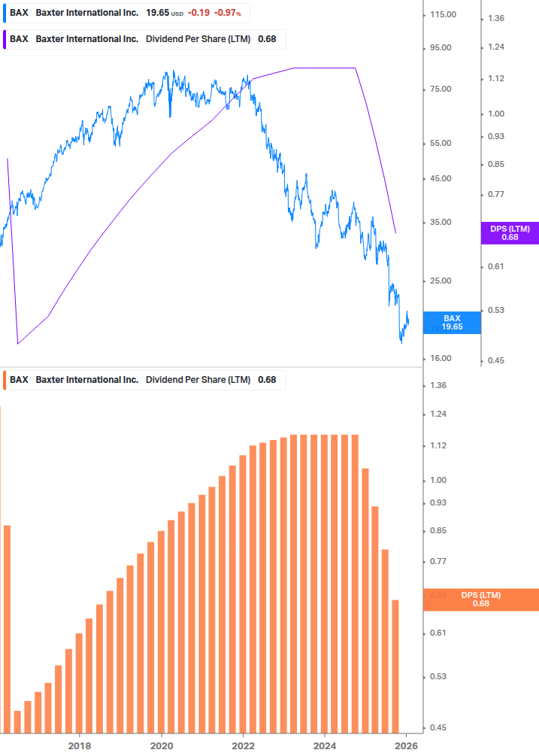This screenshot has height=756, width=539.
Task: Click the 2026 label on the time axis
Action: [x=406, y=746]
